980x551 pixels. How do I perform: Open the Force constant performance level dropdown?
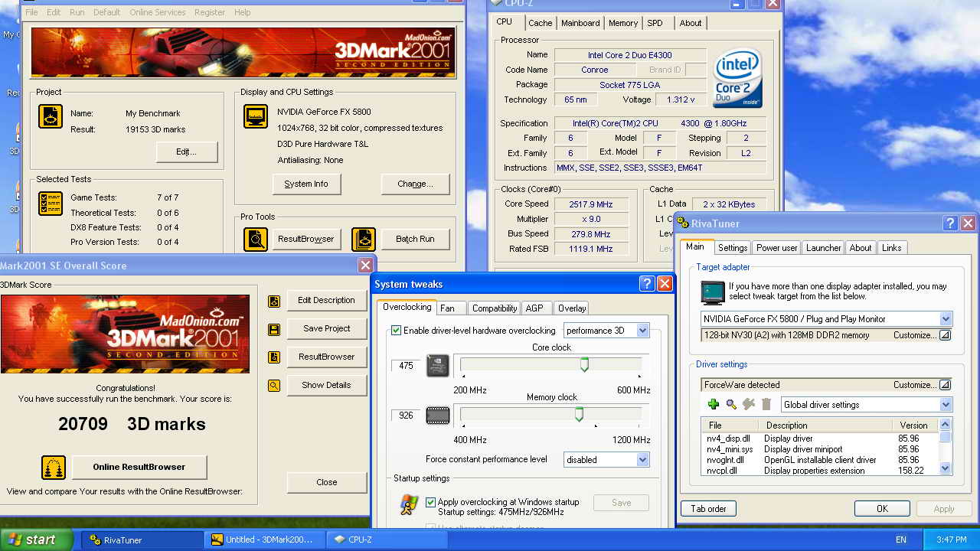642,460
